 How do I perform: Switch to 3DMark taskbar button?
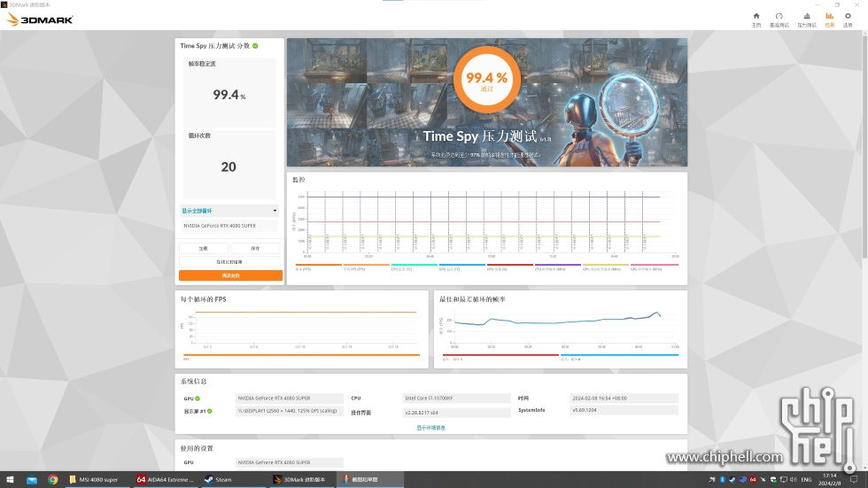click(300, 480)
